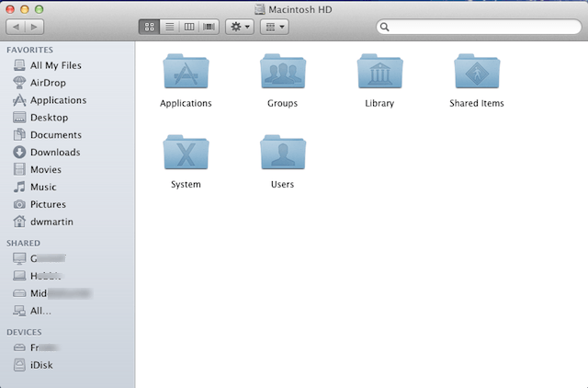The height and width of the screenshot is (388, 588).
Task: Open the Action gear dropdown menu
Action: (x=239, y=28)
